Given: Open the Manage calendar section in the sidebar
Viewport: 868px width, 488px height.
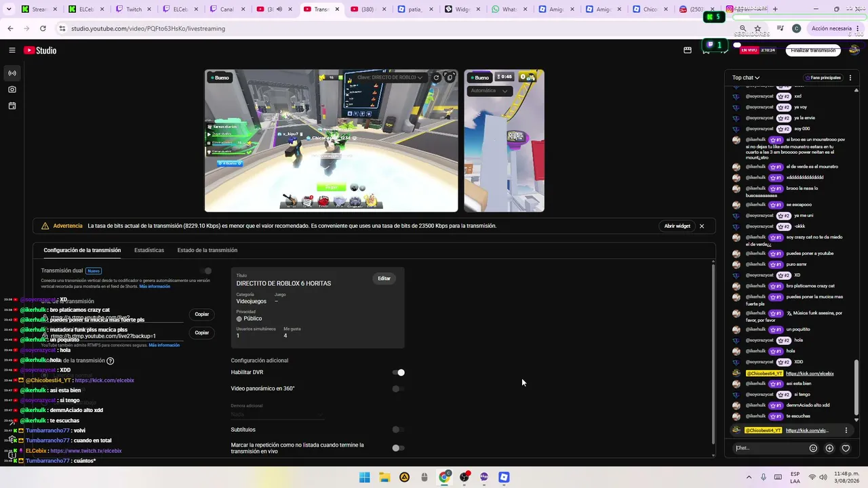Looking at the screenshot, I should (12, 106).
